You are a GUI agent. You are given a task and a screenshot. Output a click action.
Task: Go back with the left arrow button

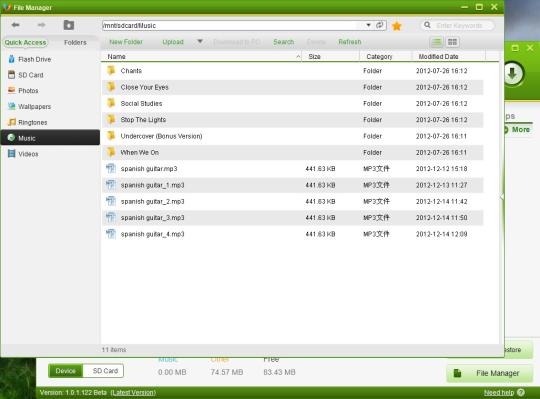(15, 25)
